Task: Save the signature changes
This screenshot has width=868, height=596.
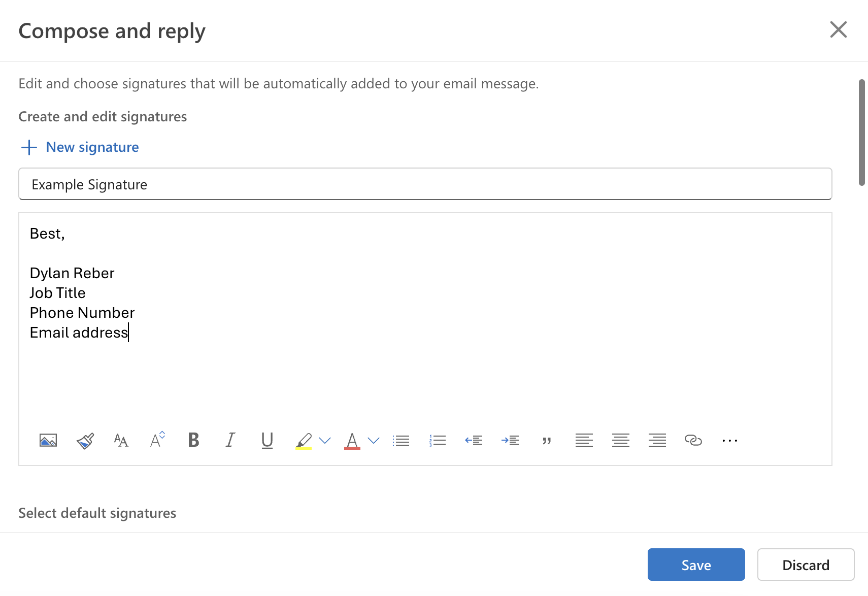Action: pos(696,565)
